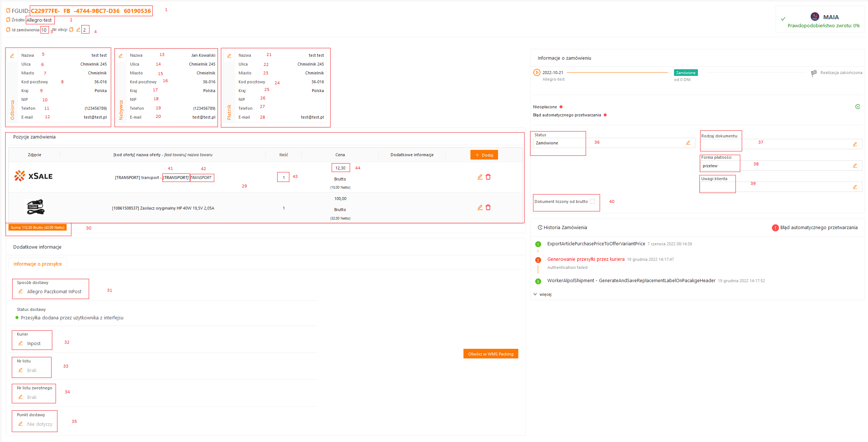Click Otwórz w WMS Packing button

point(490,354)
